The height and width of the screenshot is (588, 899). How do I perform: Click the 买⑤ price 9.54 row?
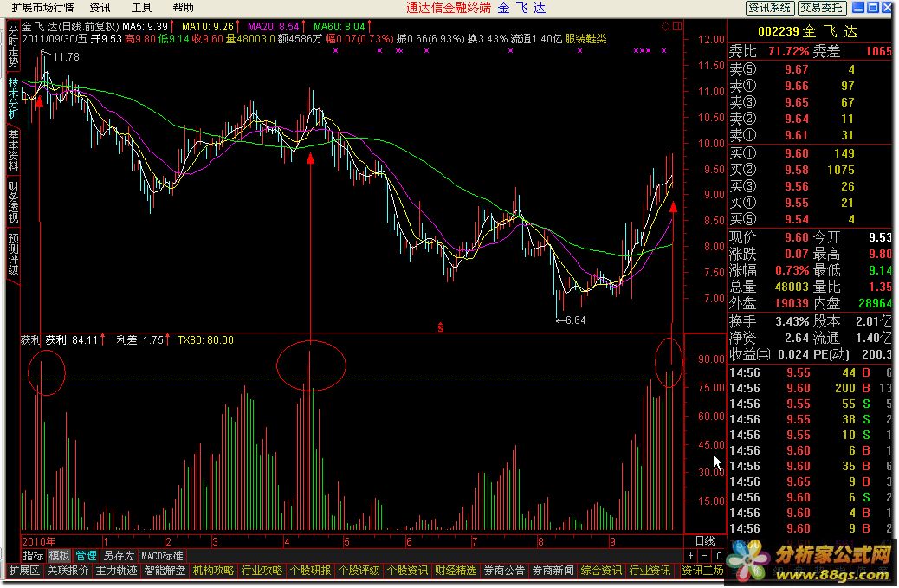(x=810, y=219)
